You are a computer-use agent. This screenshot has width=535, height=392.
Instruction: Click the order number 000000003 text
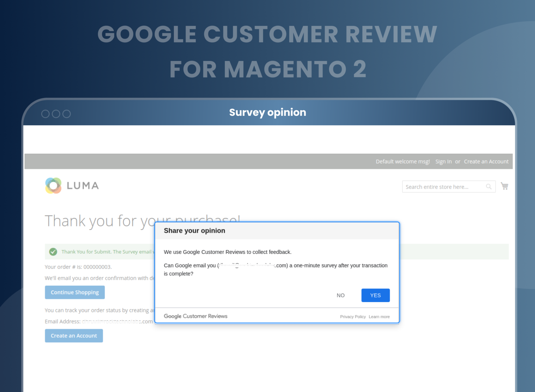tap(97, 267)
